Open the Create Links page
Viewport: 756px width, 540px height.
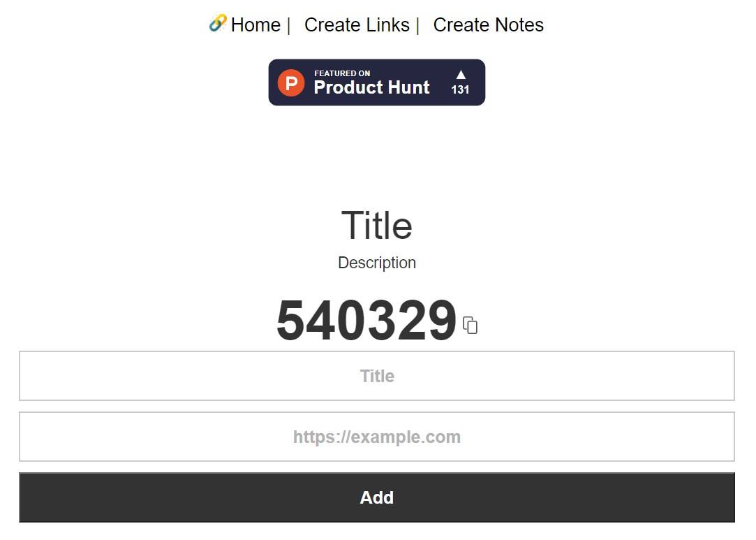click(x=357, y=25)
